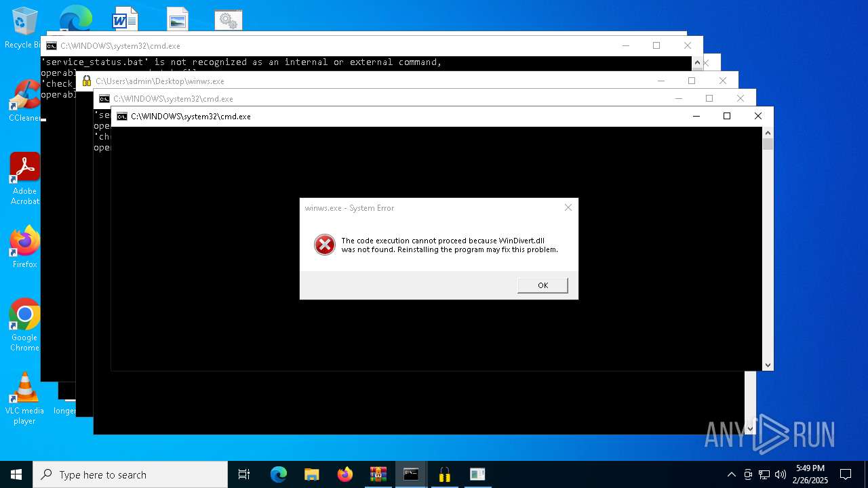The width and height of the screenshot is (868, 488).
Task: Launch Edge from the taskbar
Action: point(279,474)
